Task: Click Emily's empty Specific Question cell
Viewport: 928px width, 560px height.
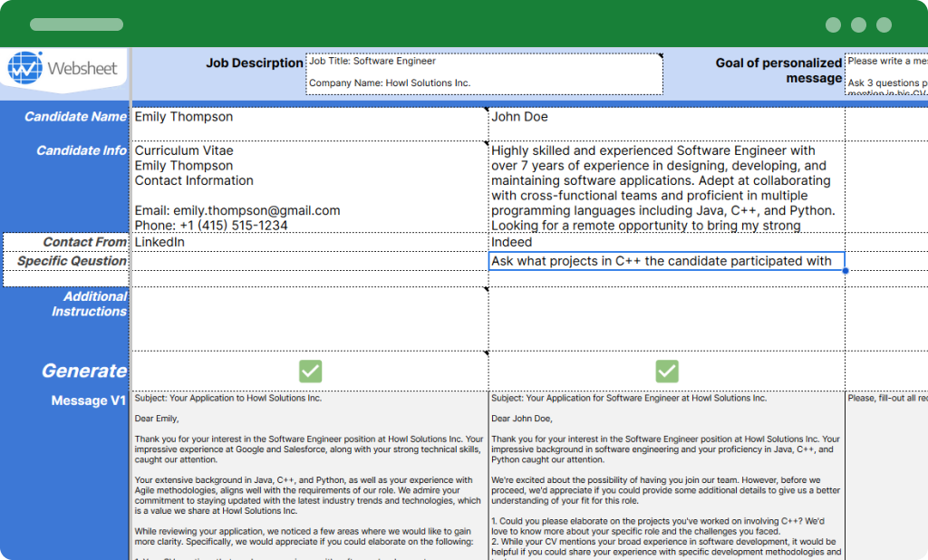Action: [x=310, y=261]
